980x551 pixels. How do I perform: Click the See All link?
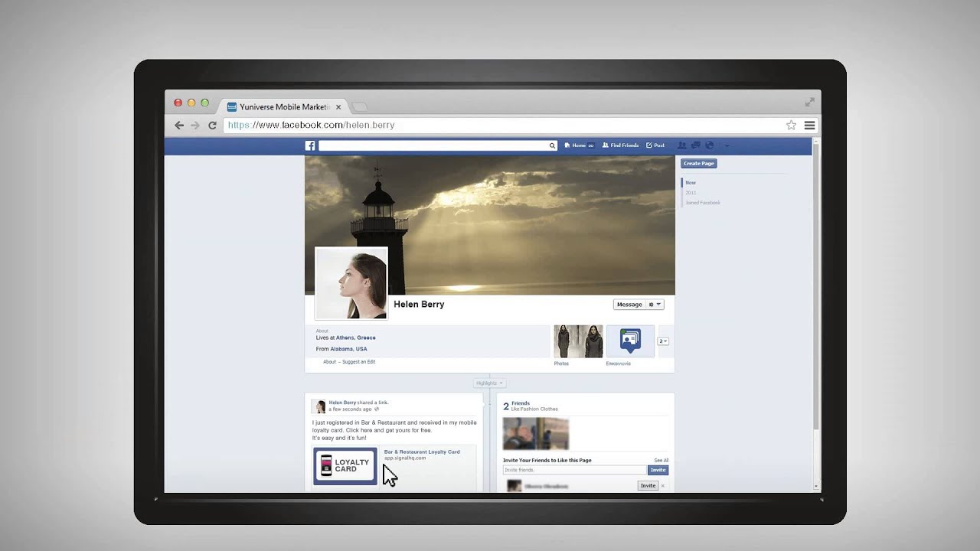click(661, 461)
